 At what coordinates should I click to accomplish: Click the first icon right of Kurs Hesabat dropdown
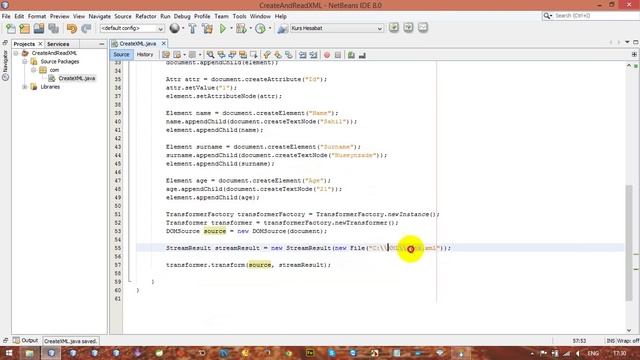(393, 27)
